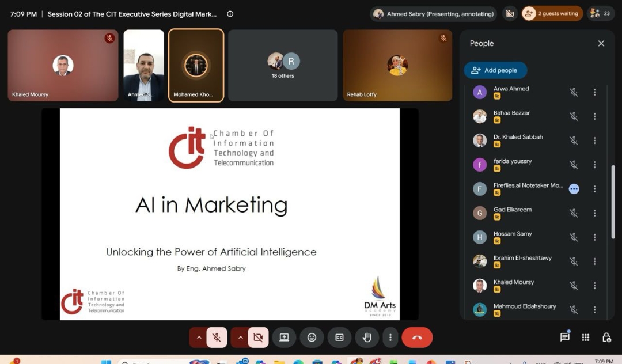Leave the call with red hang-up button
This screenshot has height=364, width=622.
click(417, 338)
